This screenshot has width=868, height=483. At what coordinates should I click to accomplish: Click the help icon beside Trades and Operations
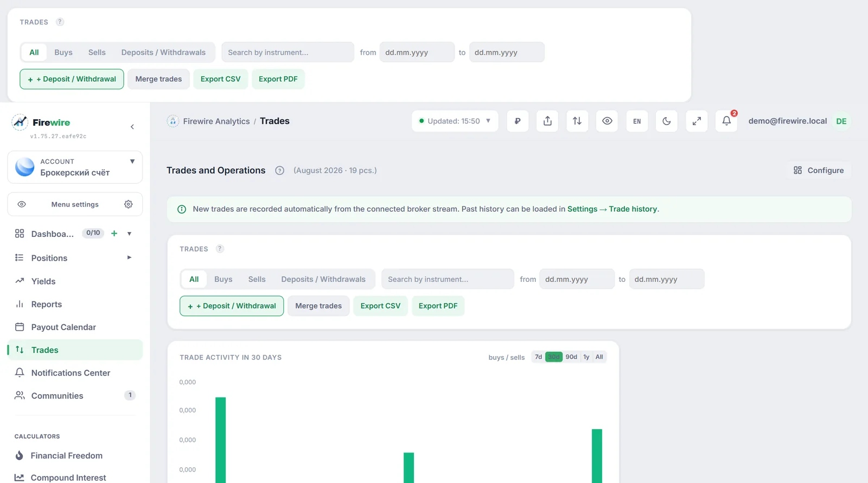279,170
